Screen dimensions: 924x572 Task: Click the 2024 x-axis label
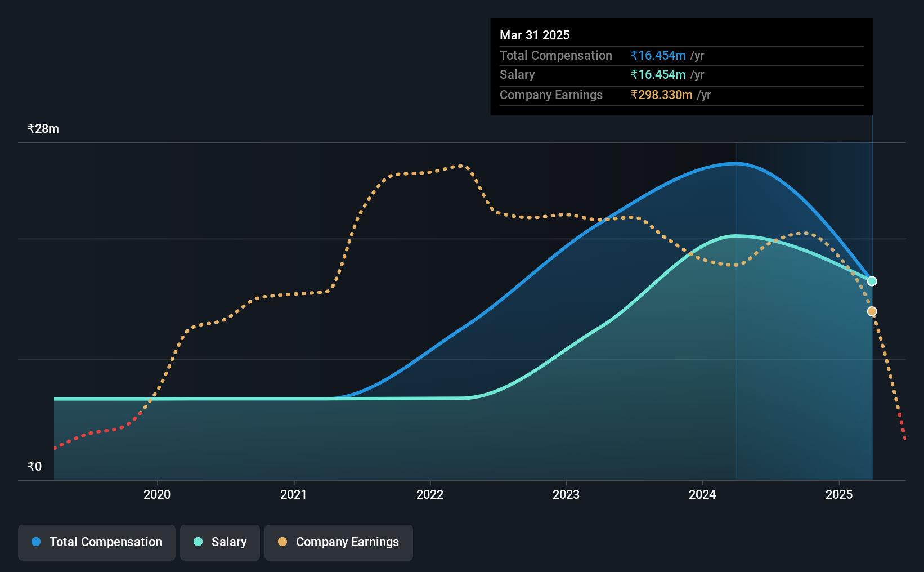pyautogui.click(x=702, y=494)
